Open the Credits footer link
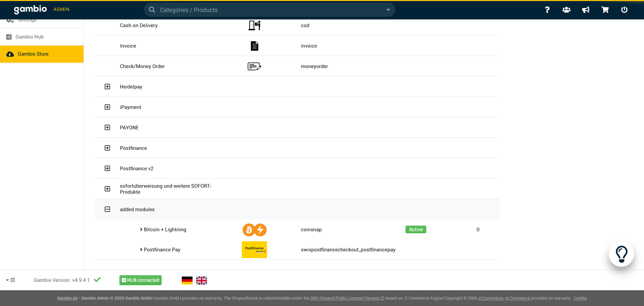The height and width of the screenshot is (306, 644). [x=580, y=298]
